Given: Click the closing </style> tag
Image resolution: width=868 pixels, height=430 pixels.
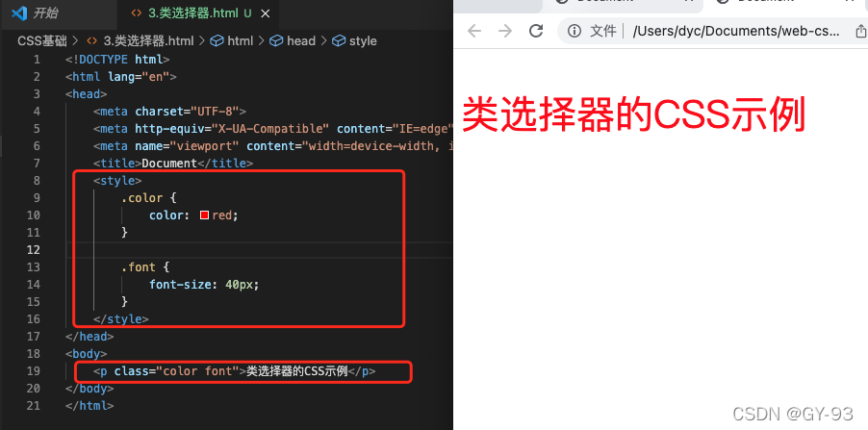Looking at the screenshot, I should [120, 318].
